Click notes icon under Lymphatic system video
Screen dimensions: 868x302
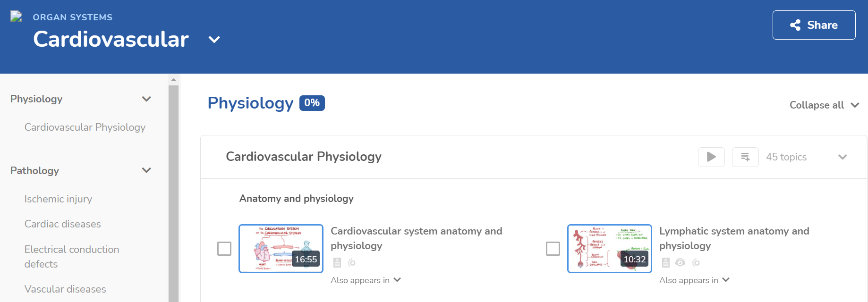click(665, 263)
